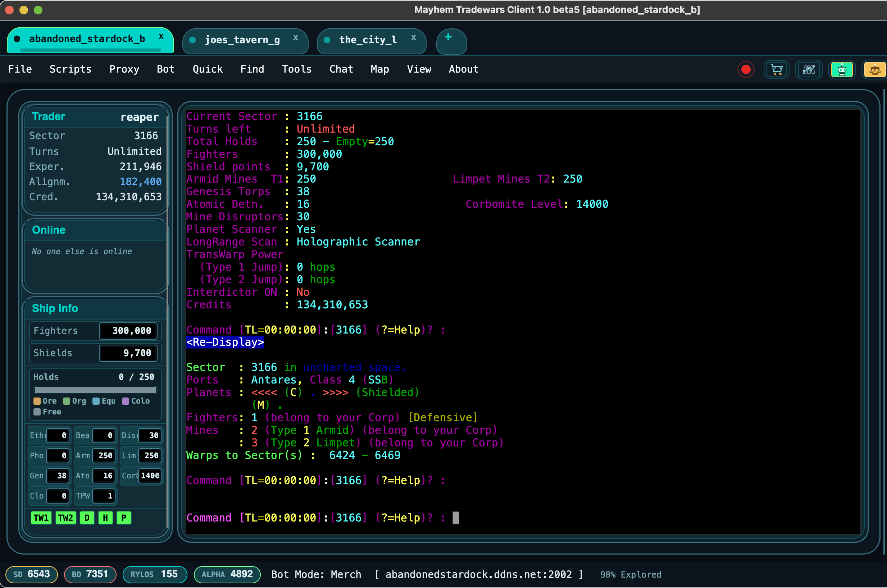
Task: Open the shopping cart tool
Action: pos(776,69)
